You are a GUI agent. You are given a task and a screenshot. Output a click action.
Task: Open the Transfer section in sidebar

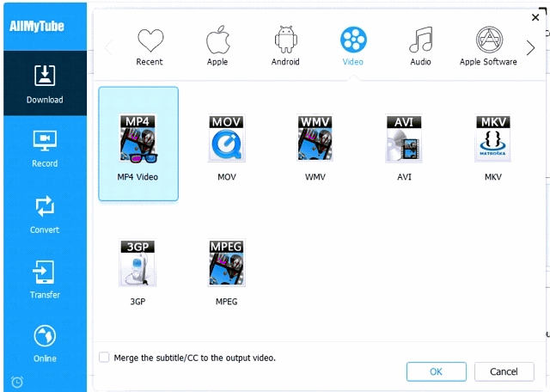45,279
